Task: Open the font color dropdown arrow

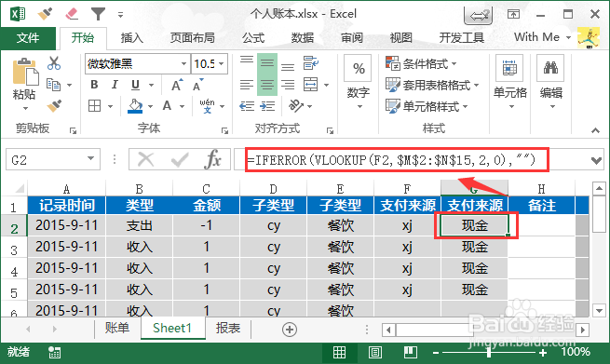Action: pos(182,106)
